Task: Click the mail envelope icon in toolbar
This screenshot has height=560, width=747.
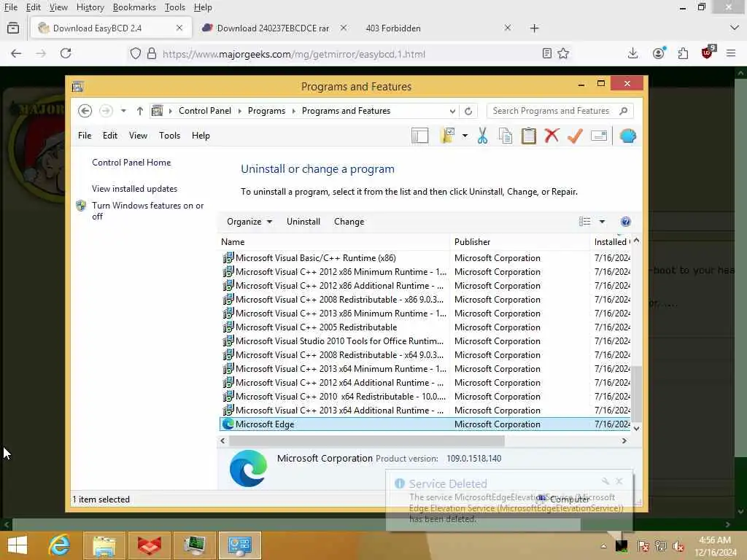Action: pos(598,136)
